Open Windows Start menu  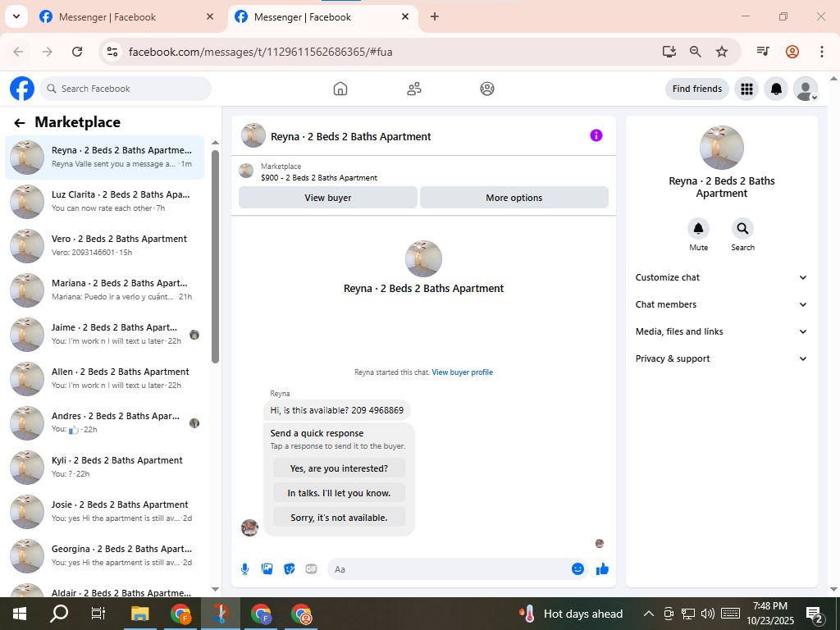click(x=20, y=614)
